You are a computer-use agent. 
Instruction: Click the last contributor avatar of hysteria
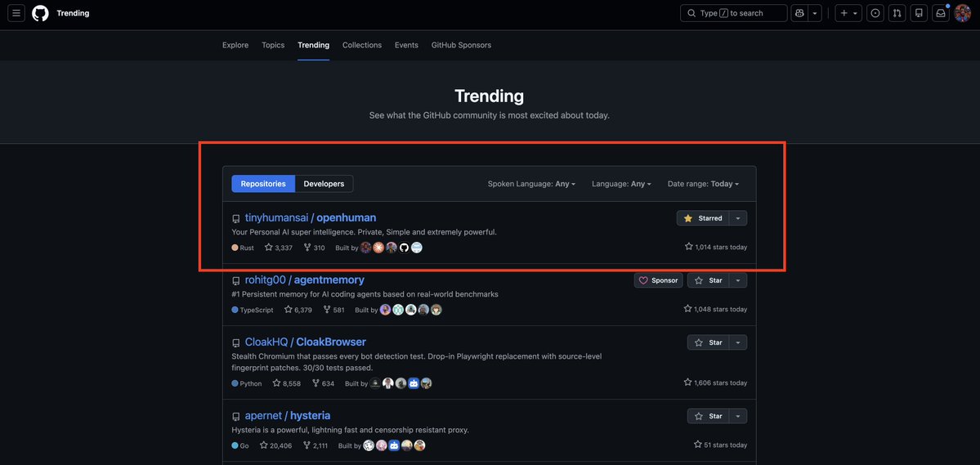420,445
